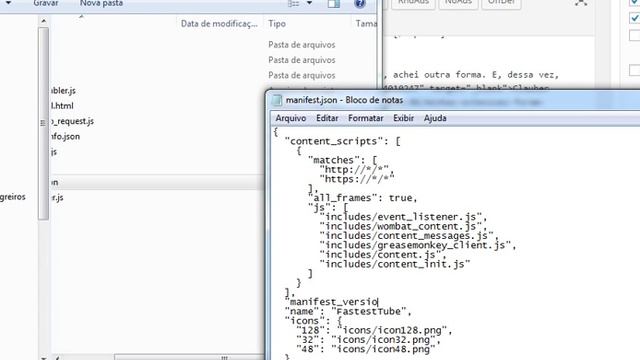Click the "https://*/*" line in Notepad
Viewport: 640px width, 360px height.
click(x=357, y=179)
